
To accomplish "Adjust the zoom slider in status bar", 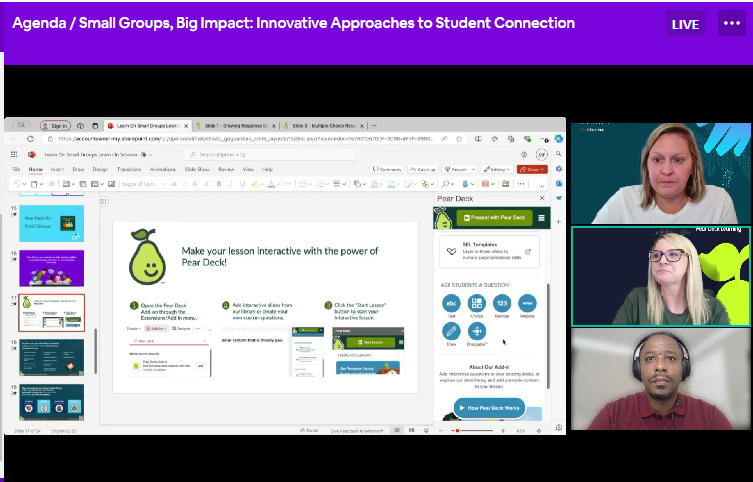I will 472,431.
